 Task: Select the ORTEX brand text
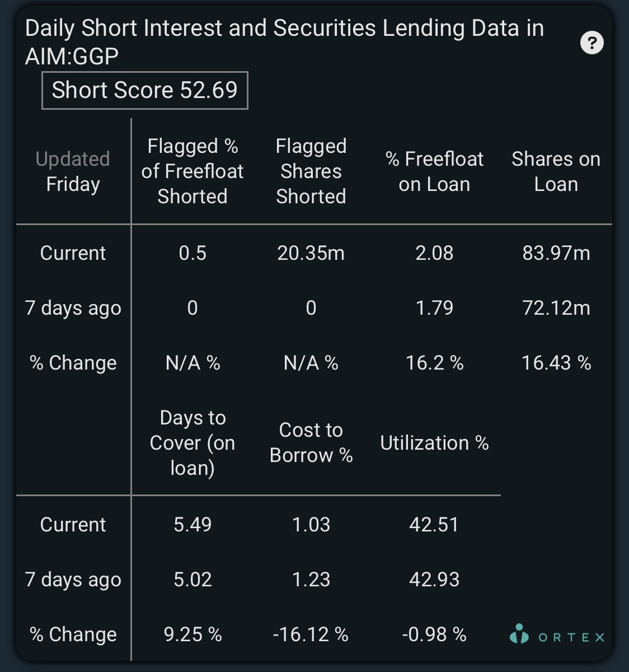click(x=571, y=637)
